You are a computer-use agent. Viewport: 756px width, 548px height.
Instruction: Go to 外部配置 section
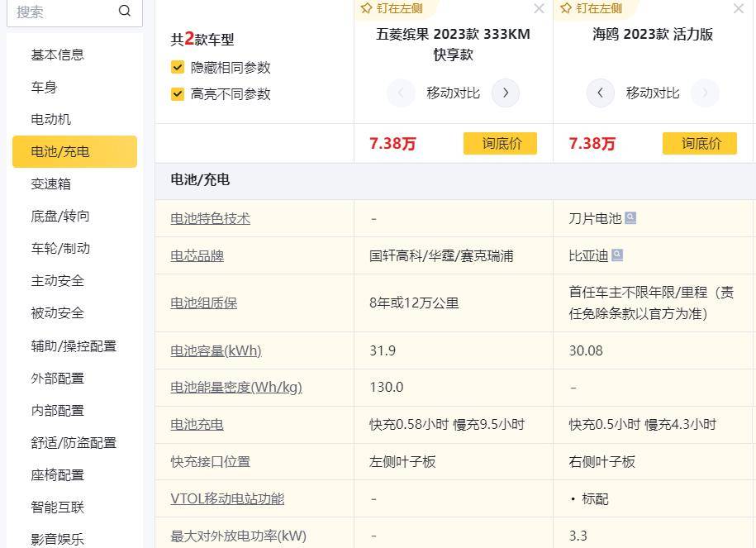pyautogui.click(x=57, y=379)
